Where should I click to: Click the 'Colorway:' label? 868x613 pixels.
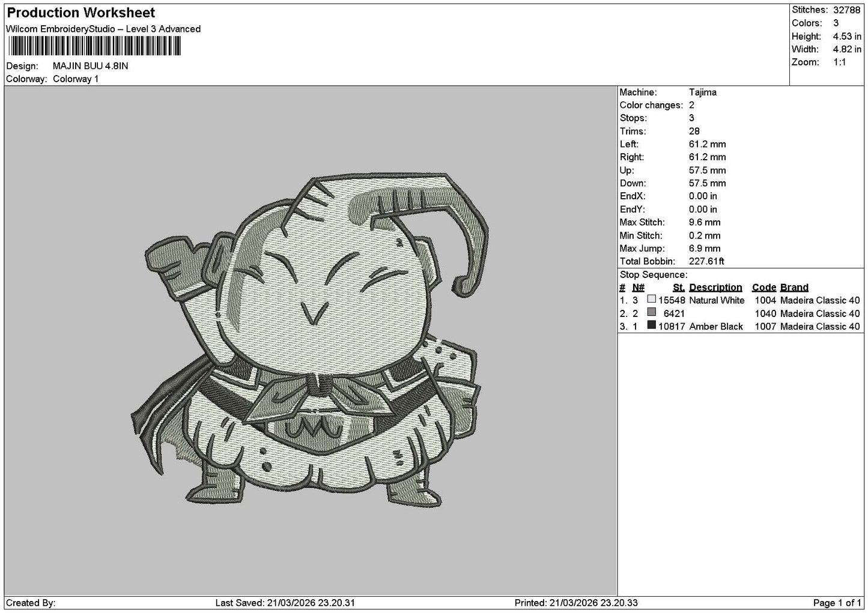[26, 79]
